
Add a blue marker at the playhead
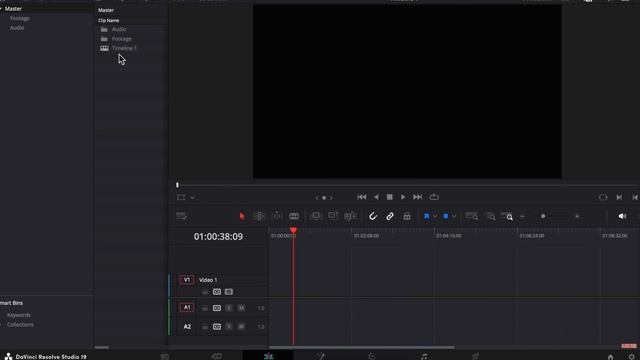[x=446, y=216]
